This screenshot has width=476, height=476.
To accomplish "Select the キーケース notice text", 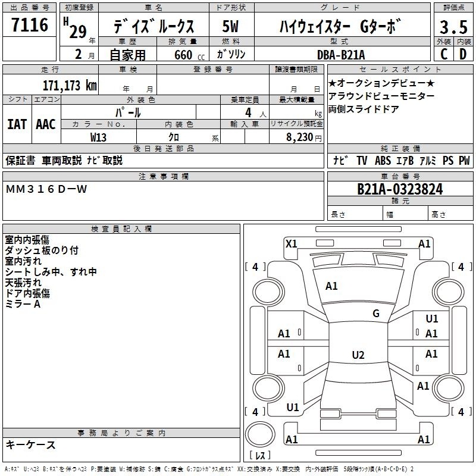I will coord(31,445).
